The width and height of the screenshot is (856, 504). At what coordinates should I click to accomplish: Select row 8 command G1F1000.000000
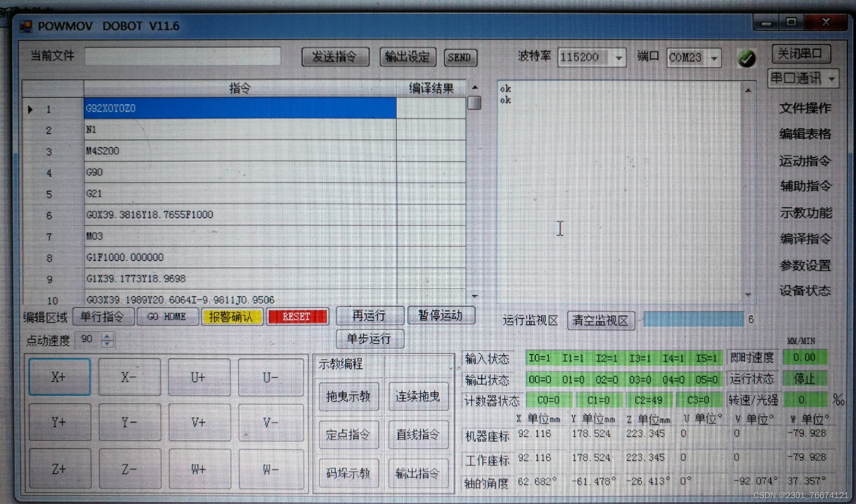click(x=240, y=258)
